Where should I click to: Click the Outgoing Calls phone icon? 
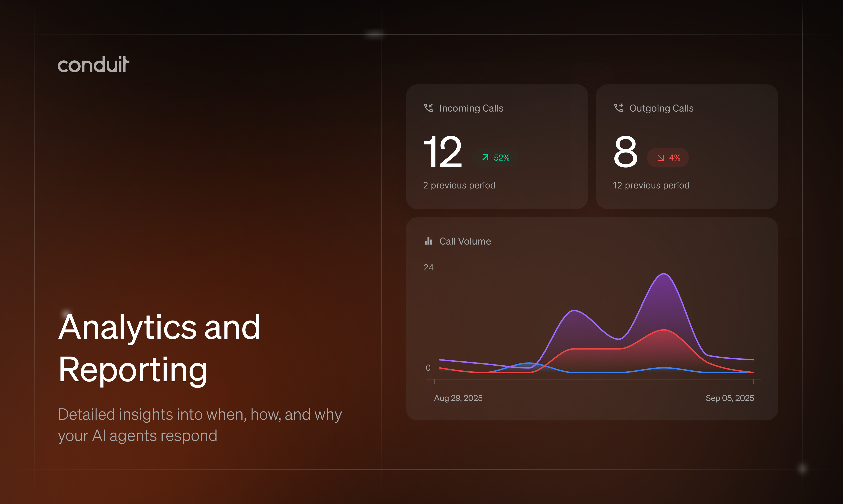618,108
